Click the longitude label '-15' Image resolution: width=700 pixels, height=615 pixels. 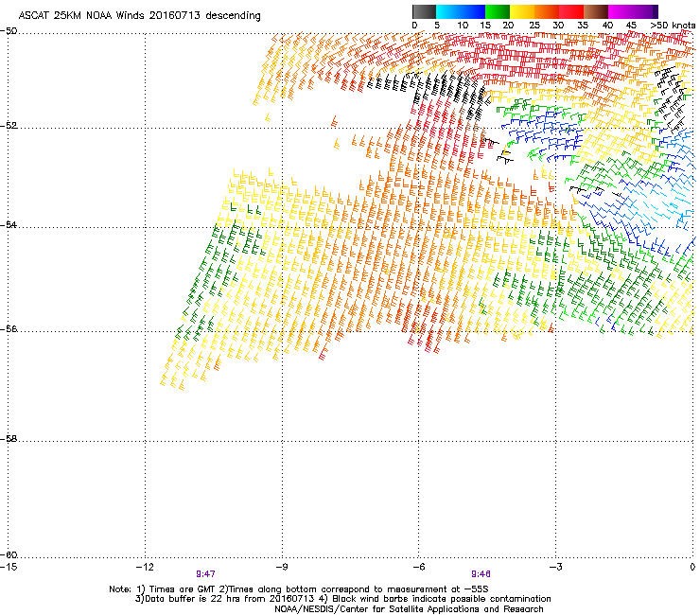[9, 567]
